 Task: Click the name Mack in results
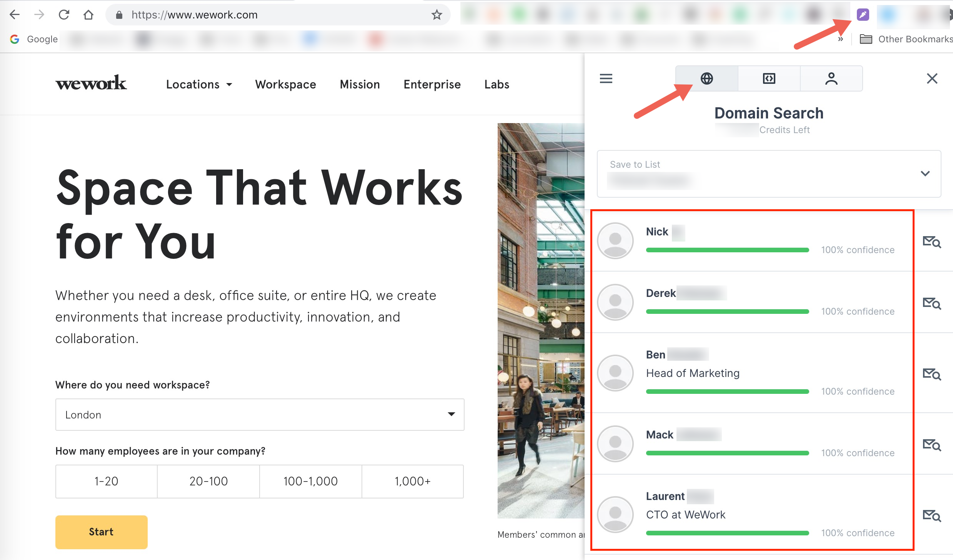pyautogui.click(x=660, y=435)
